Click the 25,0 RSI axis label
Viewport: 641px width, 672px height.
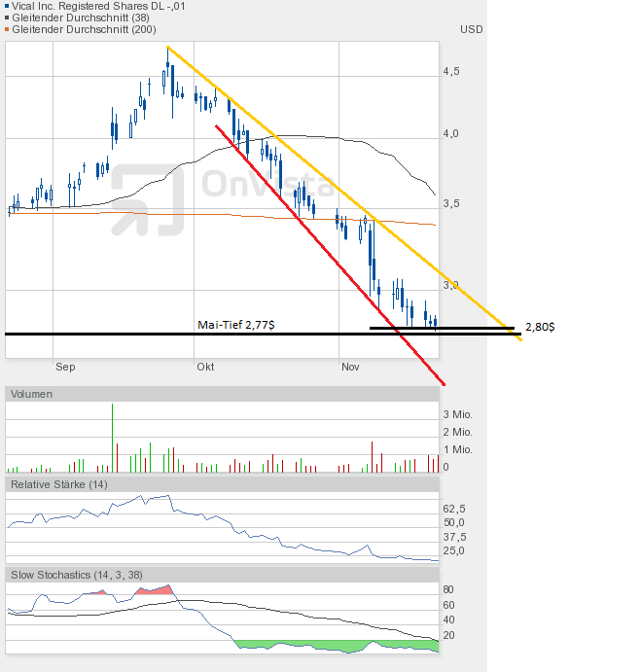click(454, 550)
